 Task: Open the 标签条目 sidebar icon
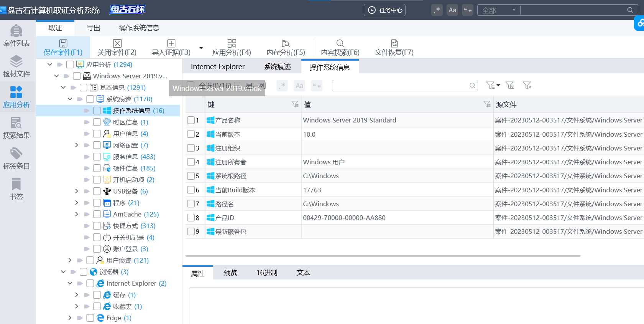16,159
